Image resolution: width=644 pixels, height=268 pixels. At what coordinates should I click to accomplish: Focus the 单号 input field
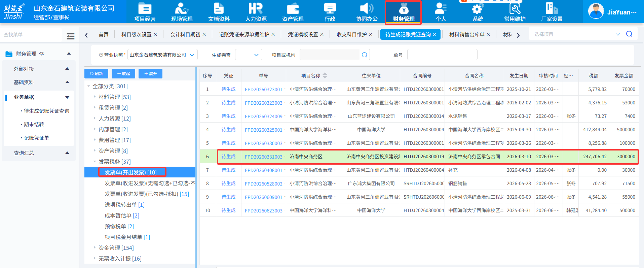[442, 55]
